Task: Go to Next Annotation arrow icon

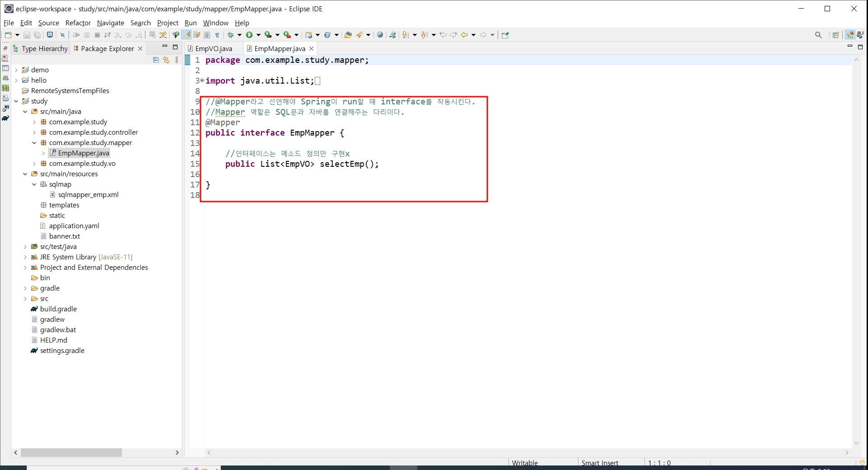Action: (405, 35)
